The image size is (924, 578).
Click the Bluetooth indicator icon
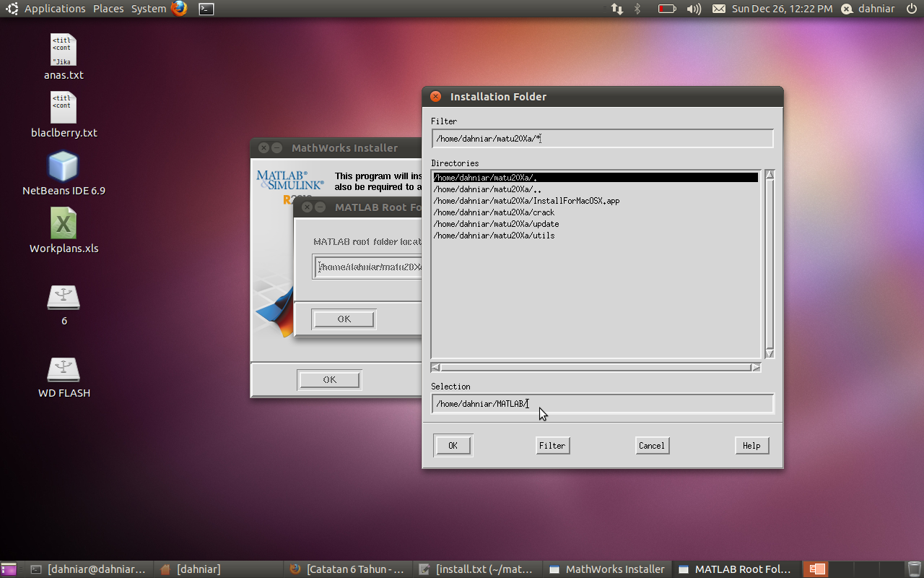(x=637, y=9)
